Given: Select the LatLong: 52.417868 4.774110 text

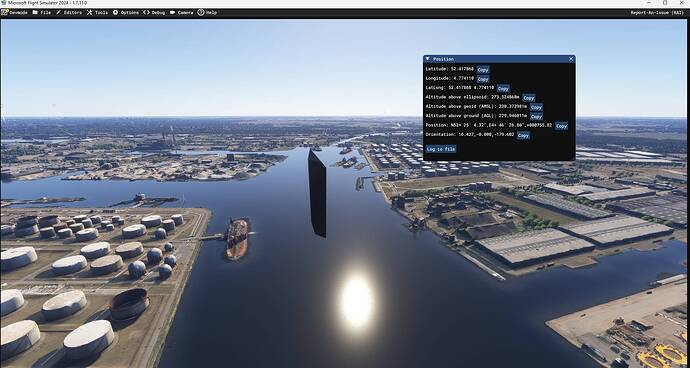Looking at the screenshot, I should tap(460, 88).
